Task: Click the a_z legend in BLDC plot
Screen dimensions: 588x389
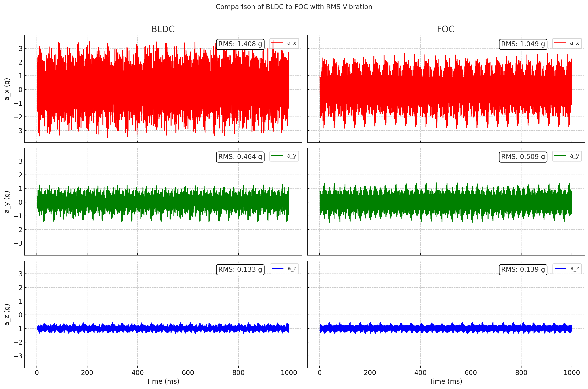Action: click(x=284, y=269)
